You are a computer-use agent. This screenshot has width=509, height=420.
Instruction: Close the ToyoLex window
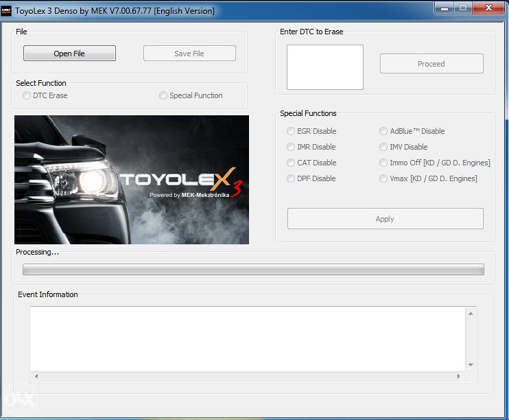coord(488,8)
